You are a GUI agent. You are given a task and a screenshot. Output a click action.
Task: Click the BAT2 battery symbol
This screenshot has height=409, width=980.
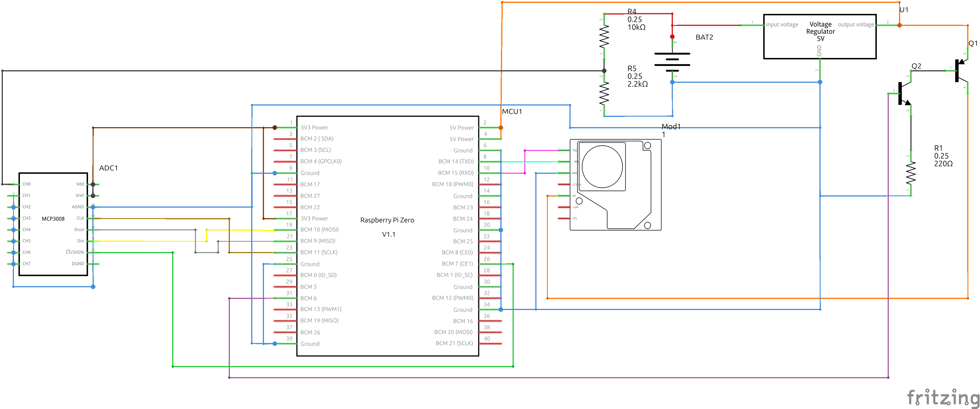[672, 62]
